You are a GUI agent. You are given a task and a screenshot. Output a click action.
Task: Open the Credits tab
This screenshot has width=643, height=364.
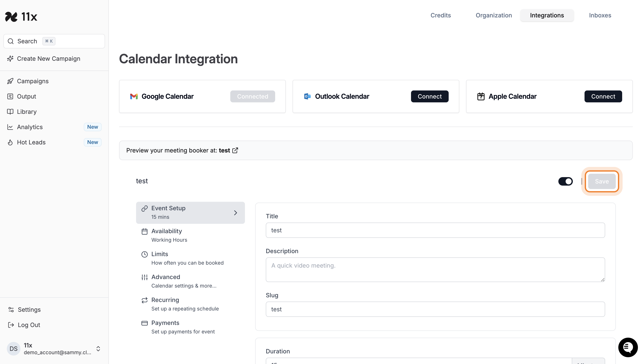[441, 15]
